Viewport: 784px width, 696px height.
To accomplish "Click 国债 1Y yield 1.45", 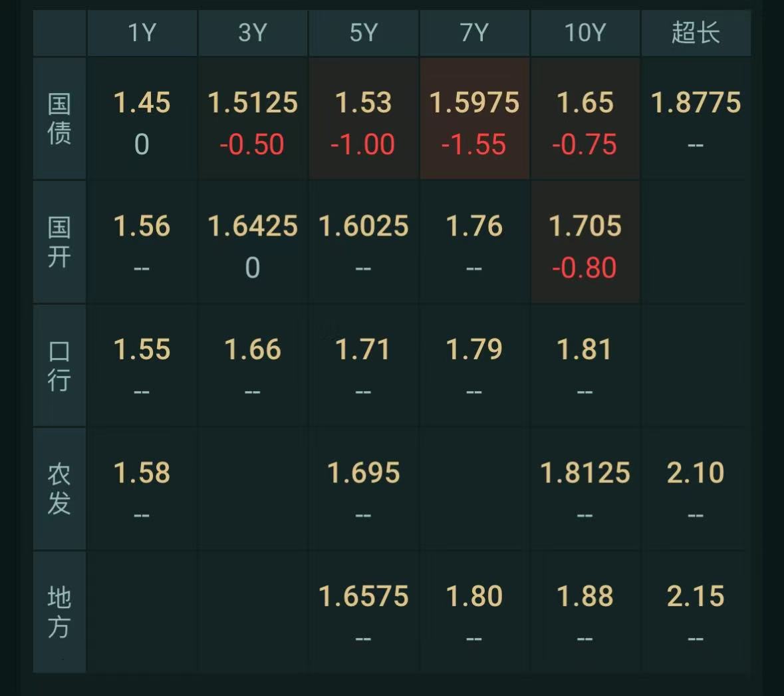I will point(142,102).
